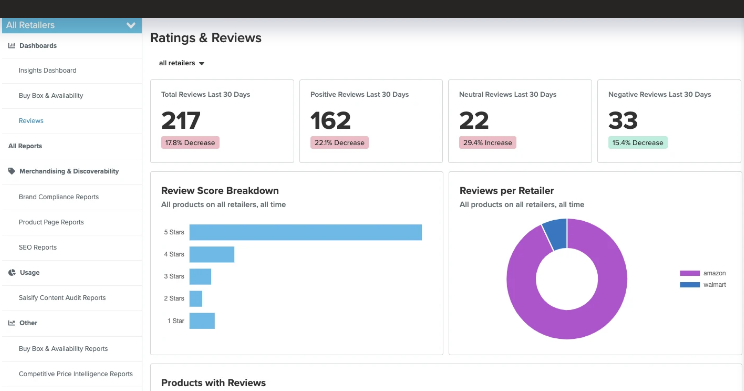Open the all retailers filter dropdown
The width and height of the screenshot is (744, 391).
pyautogui.click(x=181, y=63)
